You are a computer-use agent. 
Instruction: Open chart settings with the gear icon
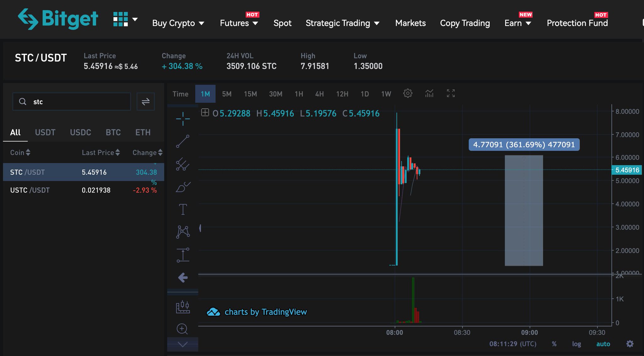point(408,93)
